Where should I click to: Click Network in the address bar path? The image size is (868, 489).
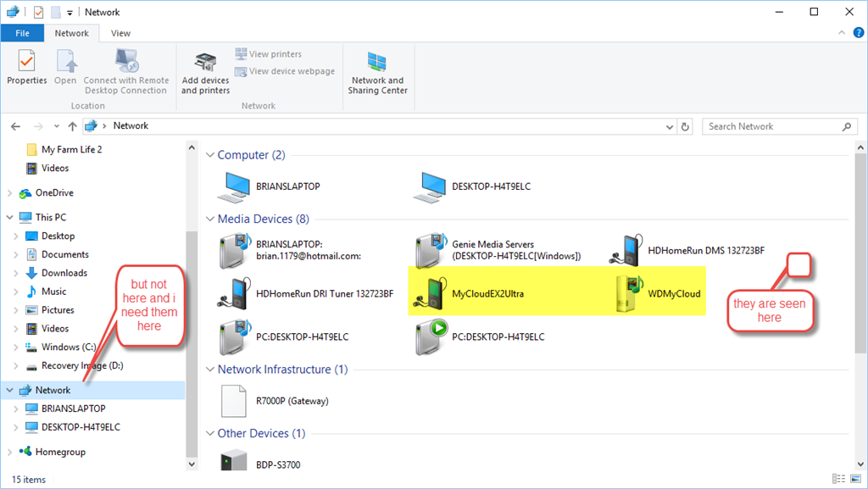(131, 125)
